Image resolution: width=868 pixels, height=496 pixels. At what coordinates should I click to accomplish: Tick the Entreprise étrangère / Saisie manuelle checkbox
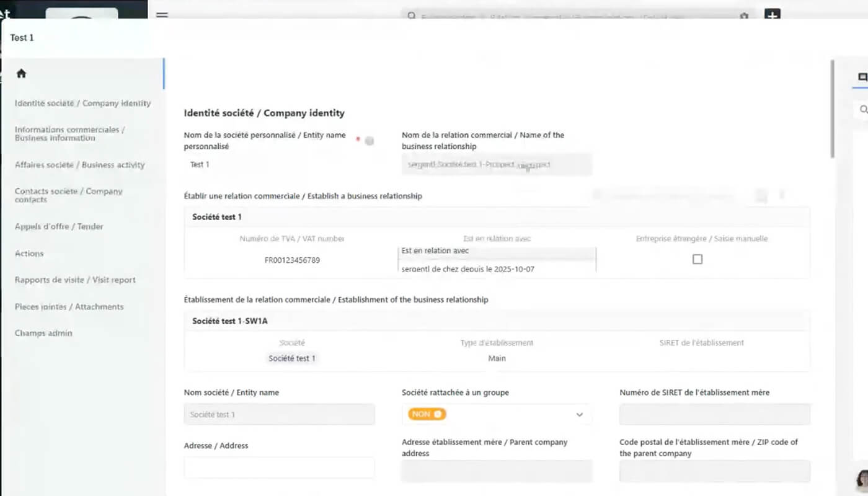coord(697,259)
